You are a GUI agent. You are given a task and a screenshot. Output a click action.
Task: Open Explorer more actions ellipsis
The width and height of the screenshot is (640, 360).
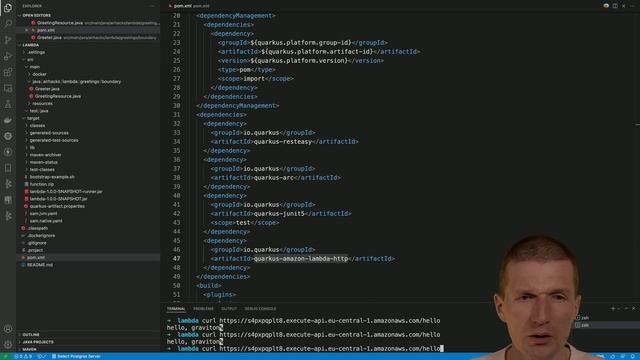click(x=153, y=6)
